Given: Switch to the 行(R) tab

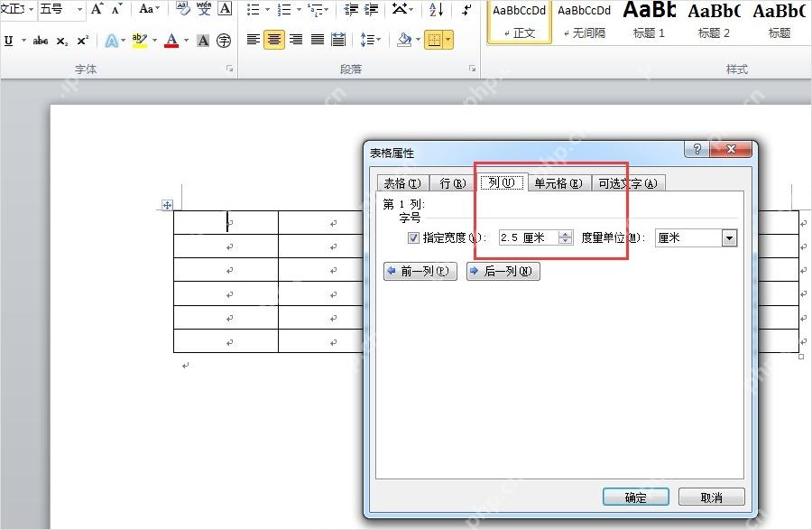Looking at the screenshot, I should [453, 183].
